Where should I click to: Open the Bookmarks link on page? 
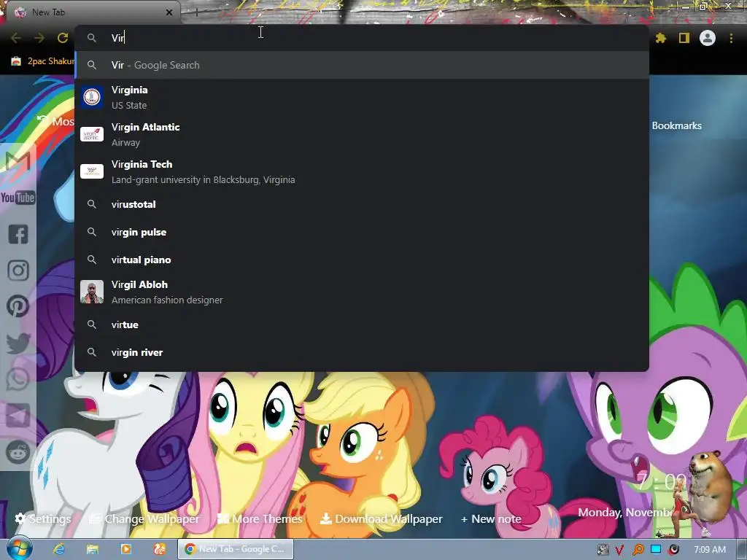click(676, 125)
